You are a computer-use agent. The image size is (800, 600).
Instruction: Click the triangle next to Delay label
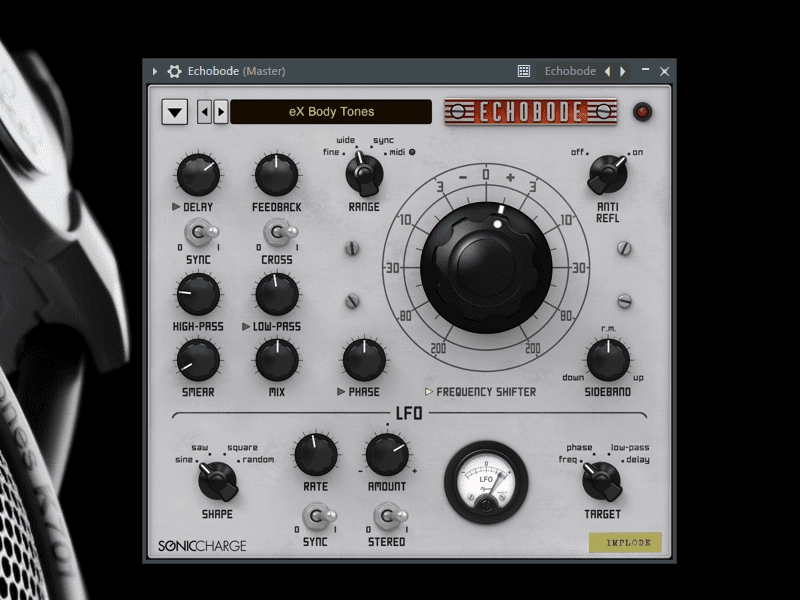[x=176, y=207]
